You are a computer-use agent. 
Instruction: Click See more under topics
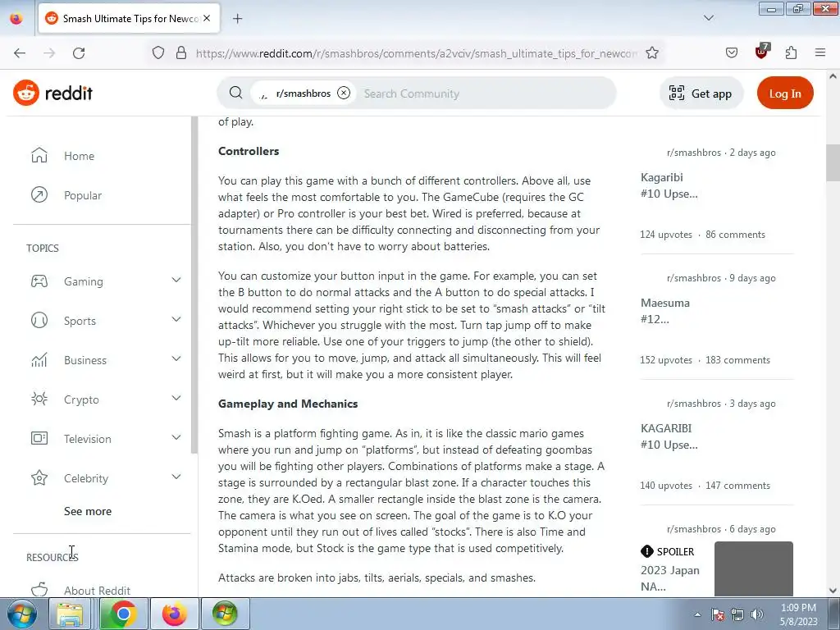(88, 511)
